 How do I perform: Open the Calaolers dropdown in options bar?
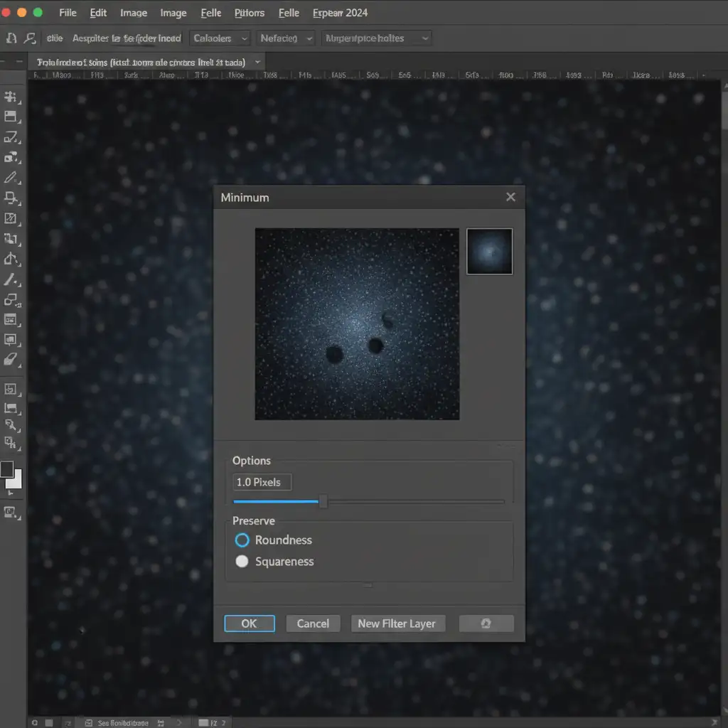click(220, 38)
